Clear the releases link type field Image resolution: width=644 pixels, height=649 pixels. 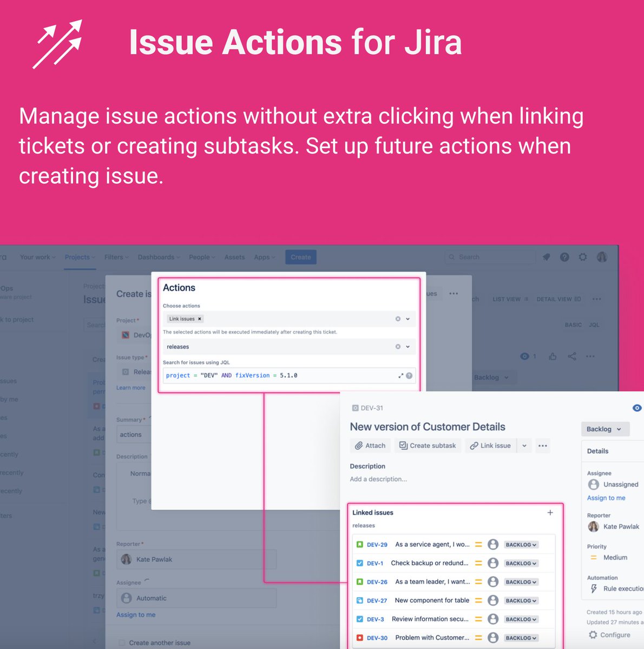point(398,347)
